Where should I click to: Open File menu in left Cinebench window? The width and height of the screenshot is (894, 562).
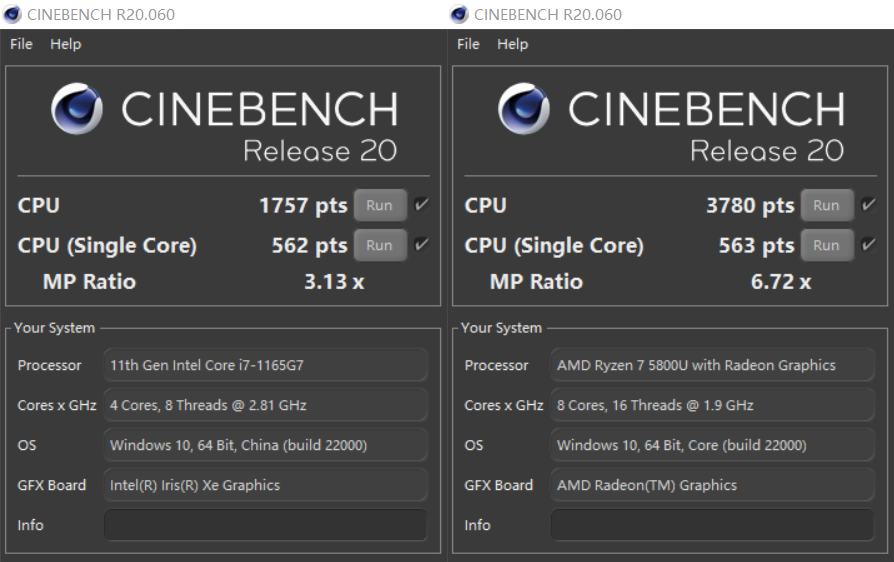click(21, 44)
